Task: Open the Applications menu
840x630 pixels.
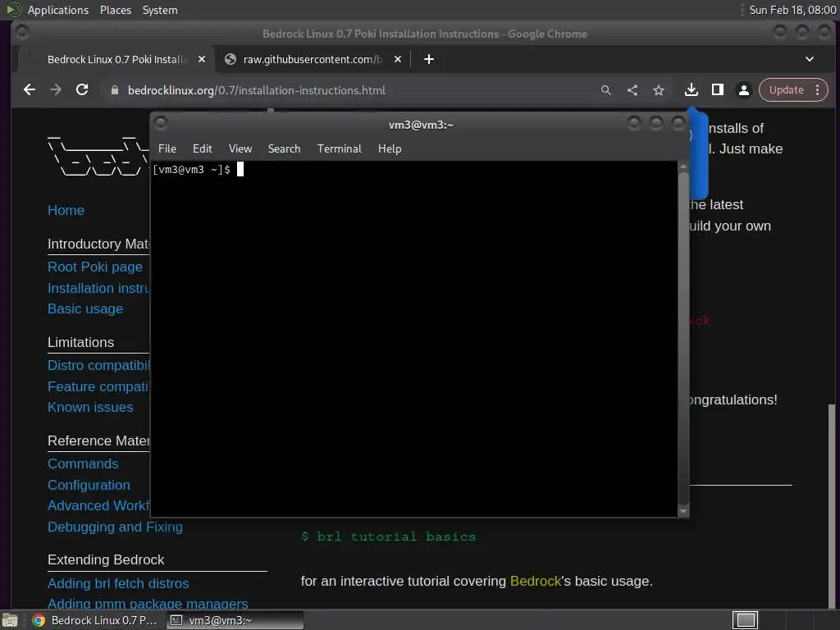Action: (x=58, y=10)
